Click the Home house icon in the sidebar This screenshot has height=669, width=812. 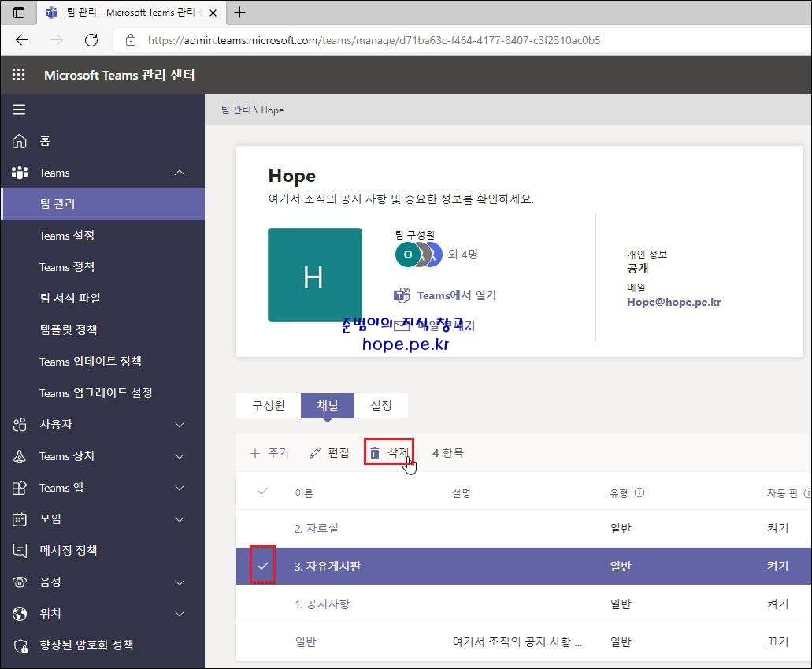point(19,141)
